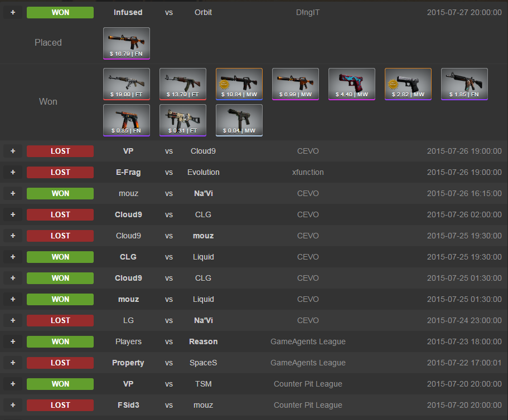Select the $0.85 FN SMG skin

127,120
